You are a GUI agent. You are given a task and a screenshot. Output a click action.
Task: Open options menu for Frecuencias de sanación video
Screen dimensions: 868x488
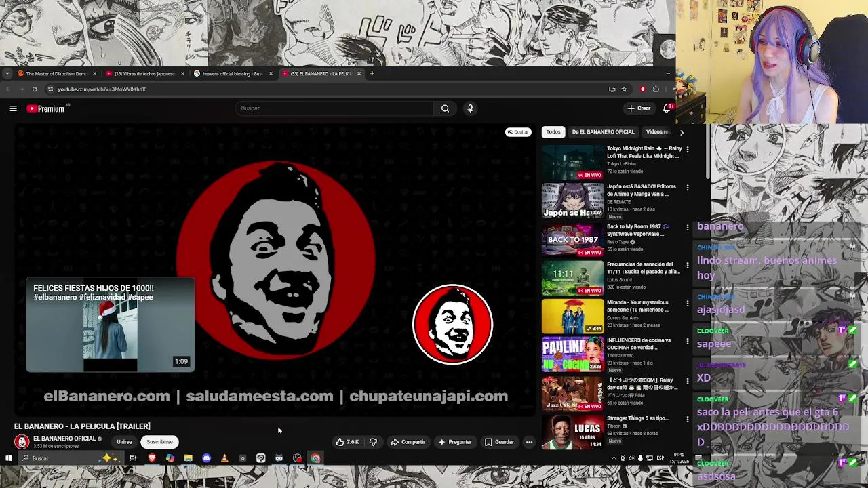[687, 266]
